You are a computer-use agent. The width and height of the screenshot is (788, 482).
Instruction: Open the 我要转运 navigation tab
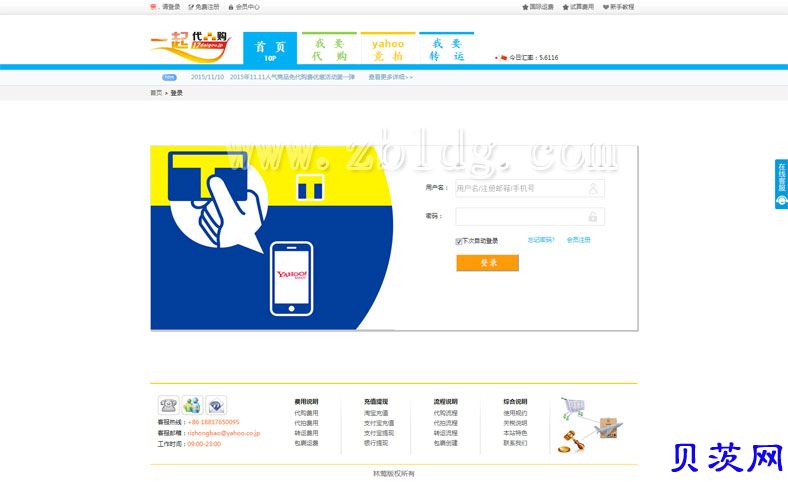tap(446, 49)
